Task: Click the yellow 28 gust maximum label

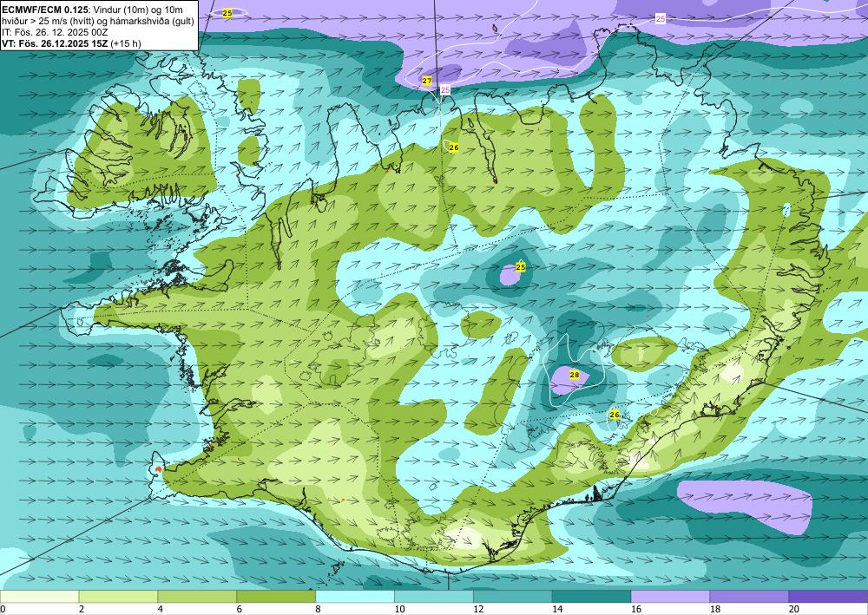Action: tap(575, 375)
